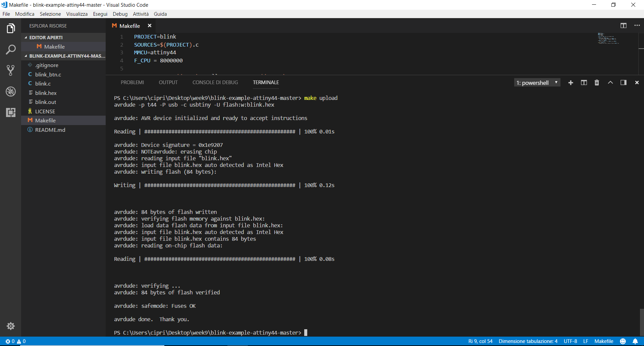Open the Esegui menu
644x346 pixels.
[x=100, y=14]
